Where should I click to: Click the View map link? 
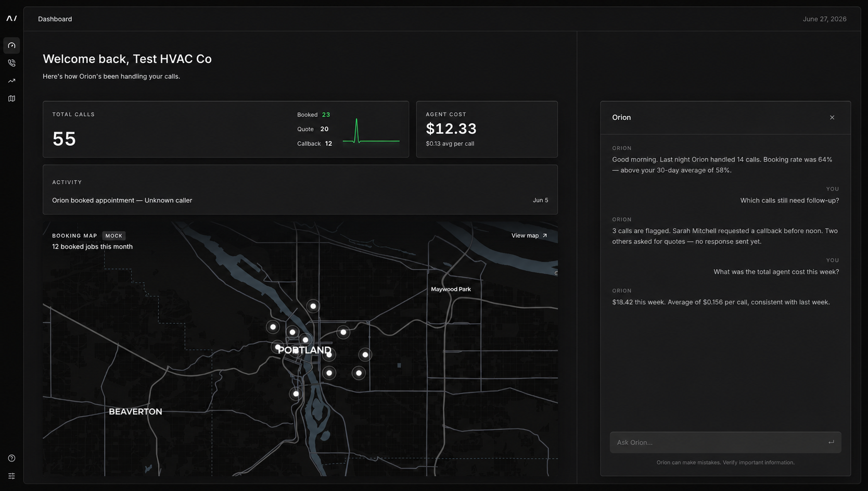529,235
